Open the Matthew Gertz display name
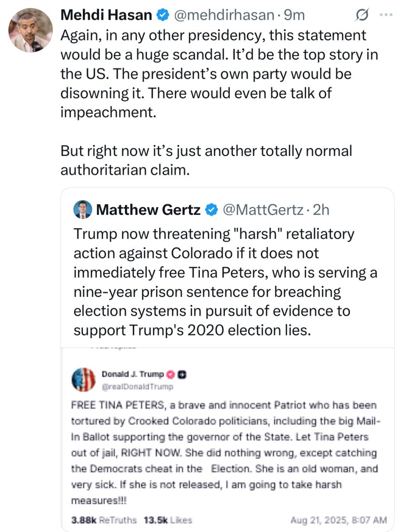 coord(149,210)
